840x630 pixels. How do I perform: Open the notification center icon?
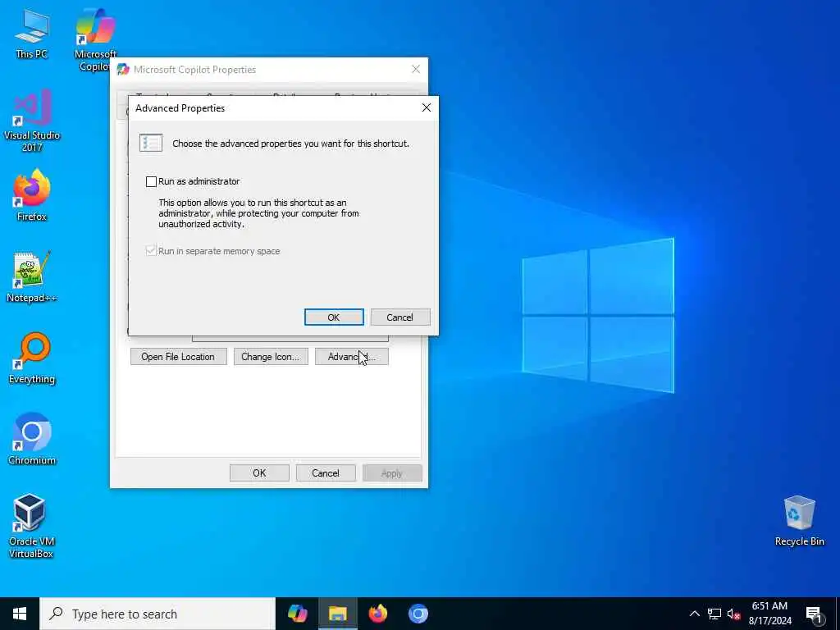(x=815, y=615)
